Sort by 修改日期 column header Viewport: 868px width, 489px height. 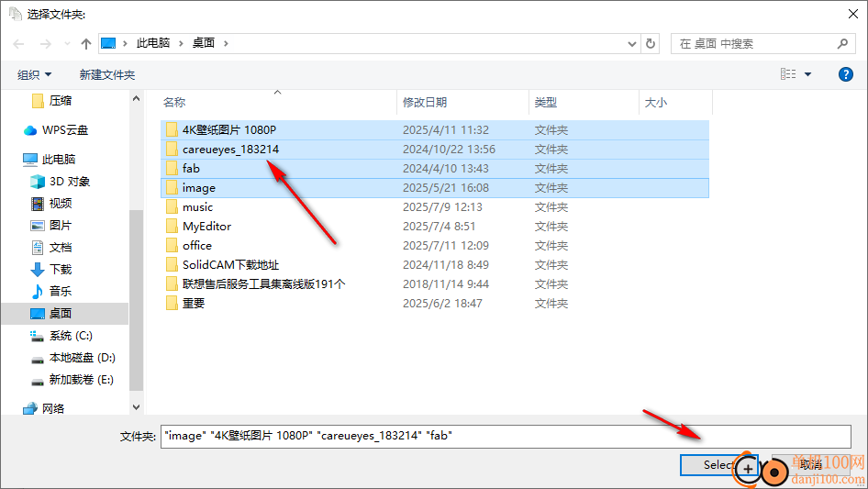pos(425,103)
